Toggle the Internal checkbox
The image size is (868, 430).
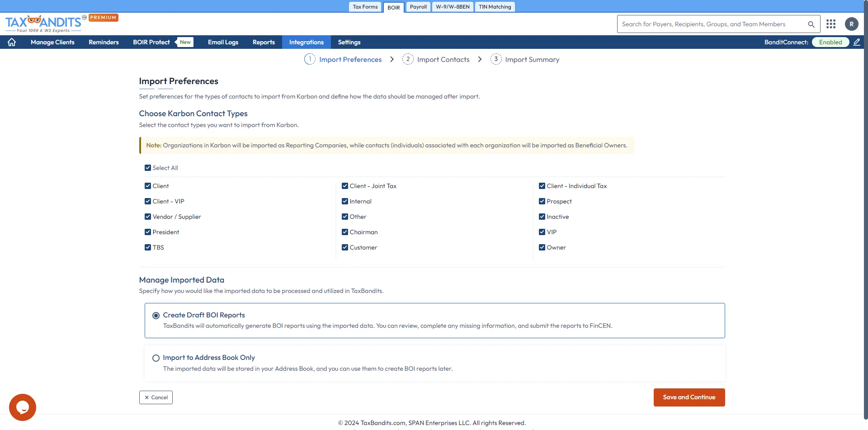(x=345, y=201)
